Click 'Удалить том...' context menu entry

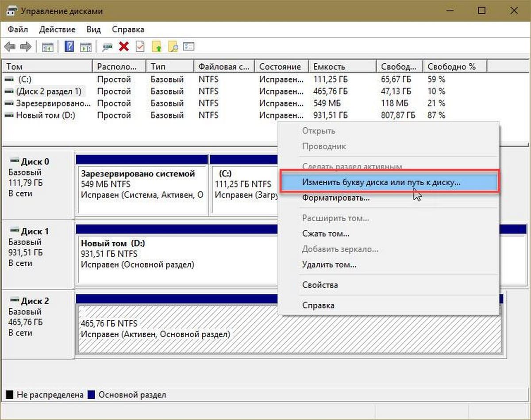pos(329,265)
